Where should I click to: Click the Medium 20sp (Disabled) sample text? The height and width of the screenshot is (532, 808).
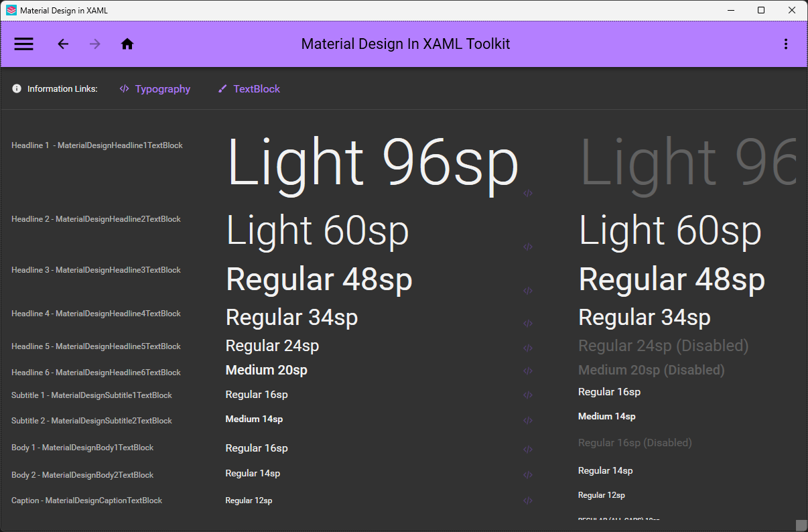(x=651, y=370)
